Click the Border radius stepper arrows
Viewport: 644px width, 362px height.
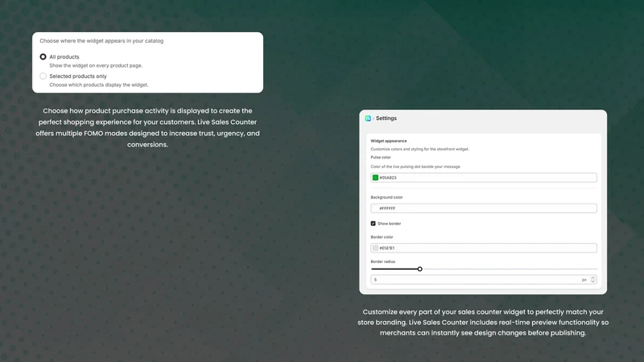click(x=592, y=279)
